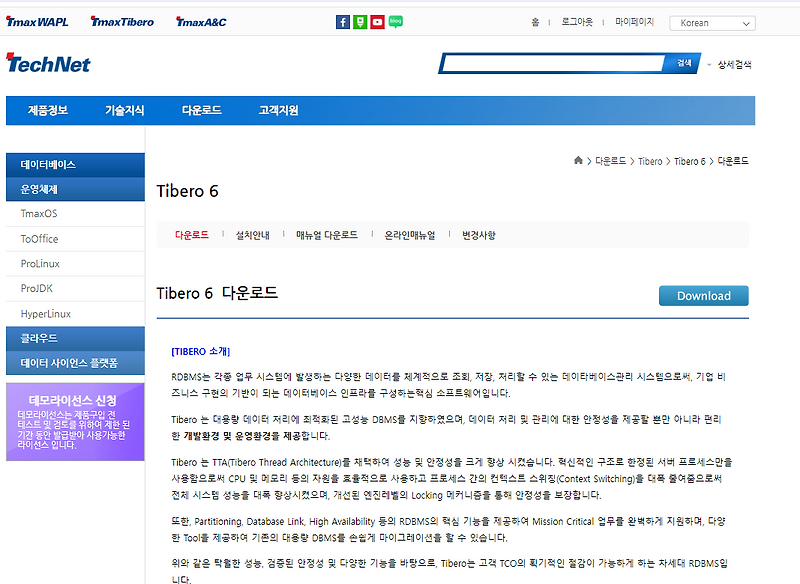Open the Facebook social media icon
The image size is (800, 584).
coord(342,21)
